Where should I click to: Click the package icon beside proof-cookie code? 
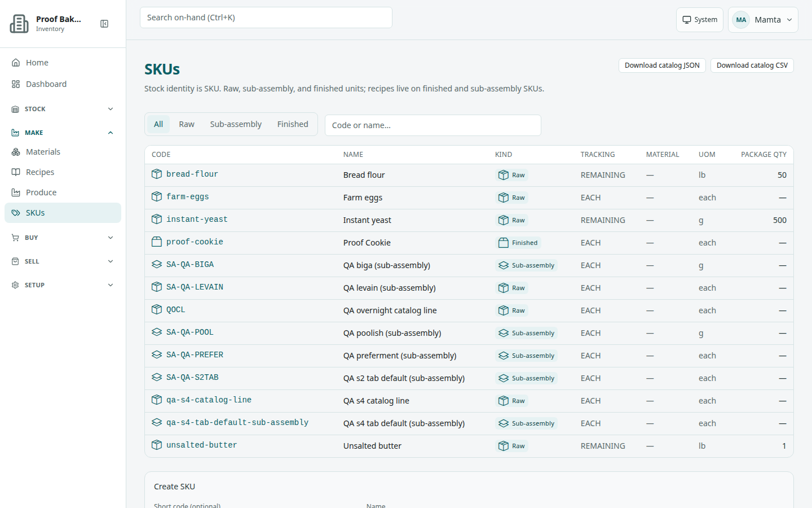(x=157, y=242)
